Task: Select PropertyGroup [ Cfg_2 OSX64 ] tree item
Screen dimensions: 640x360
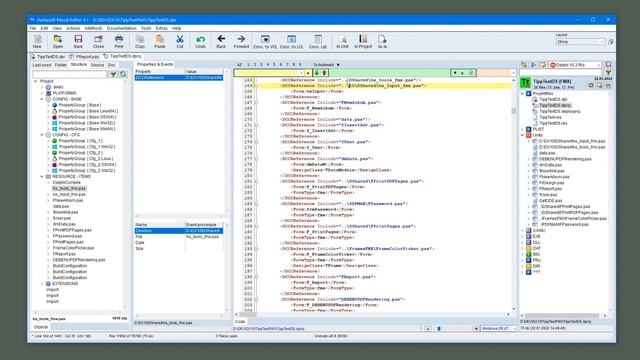Action: click(87, 164)
